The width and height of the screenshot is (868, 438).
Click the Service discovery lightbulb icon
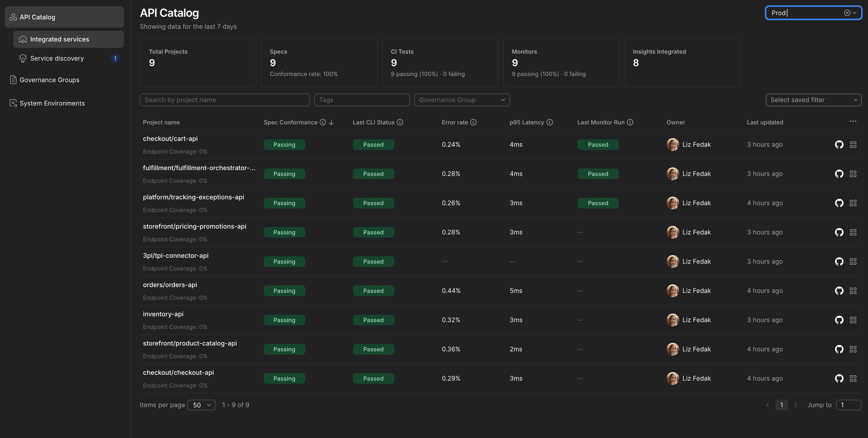coord(22,58)
